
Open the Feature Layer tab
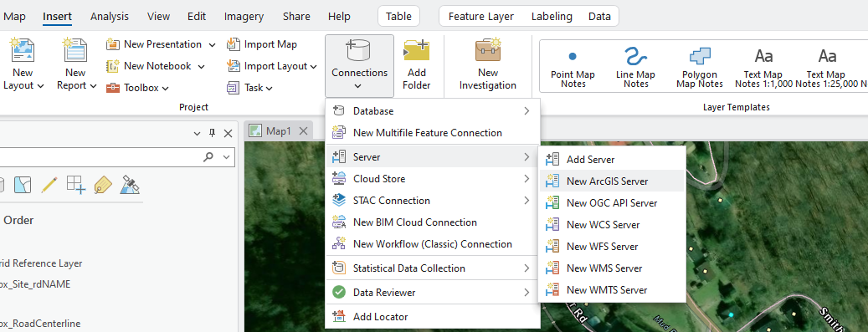click(481, 17)
